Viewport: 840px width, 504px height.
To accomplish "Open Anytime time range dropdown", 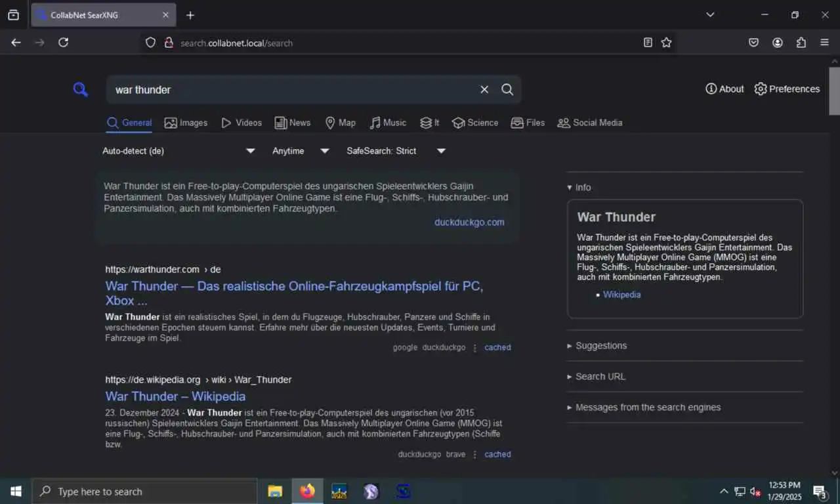I will coord(301,151).
